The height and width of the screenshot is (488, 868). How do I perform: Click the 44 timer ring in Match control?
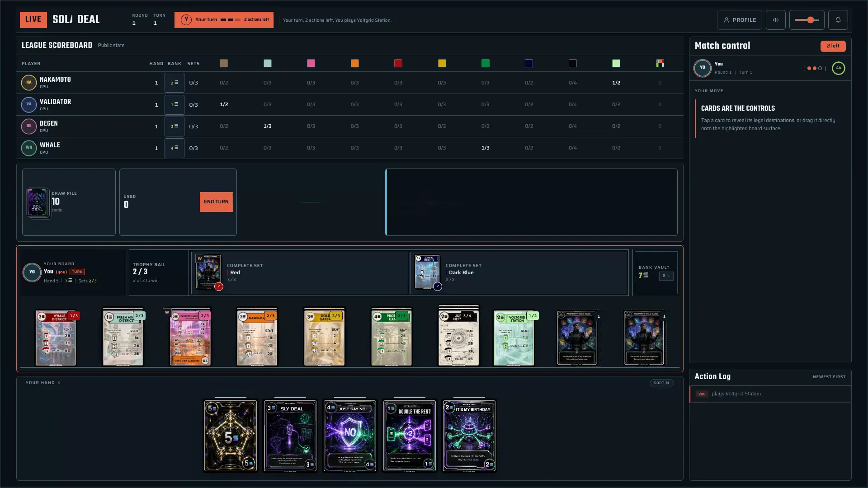coord(838,68)
